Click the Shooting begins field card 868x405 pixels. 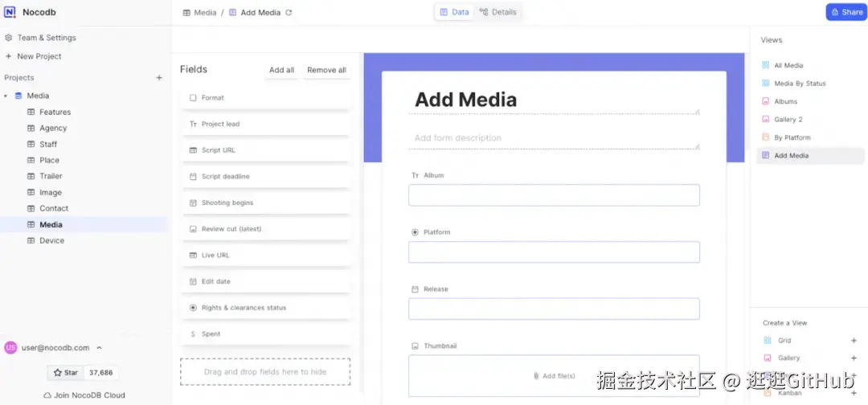tap(266, 203)
